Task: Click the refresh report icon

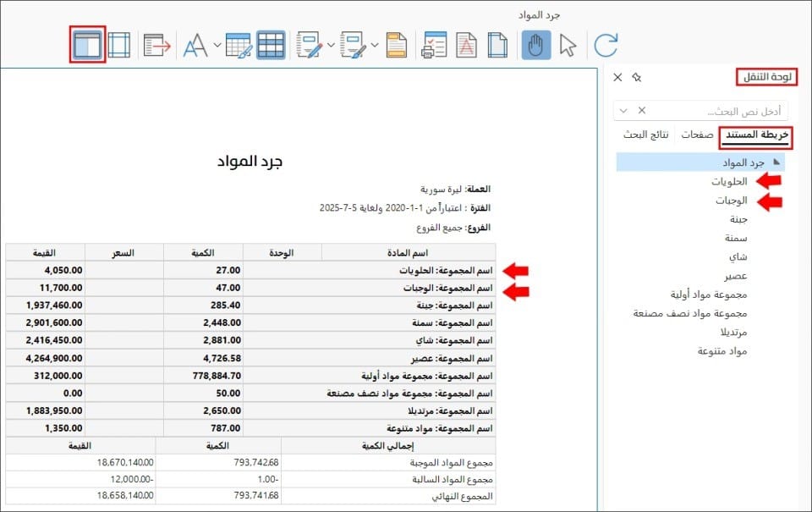Action: pyautogui.click(x=606, y=45)
